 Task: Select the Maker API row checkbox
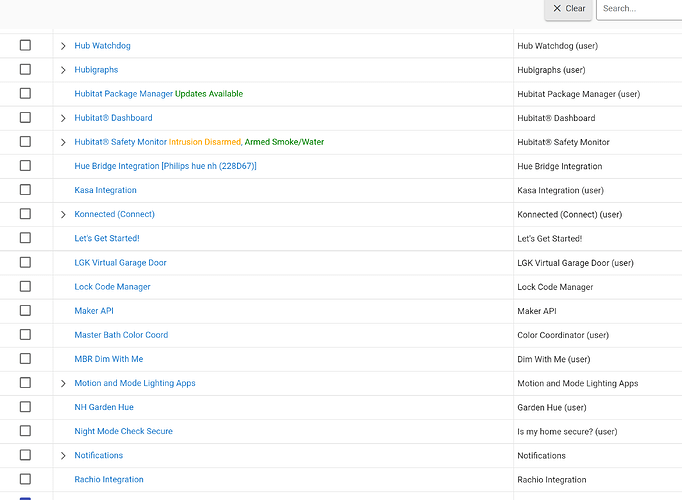[x=25, y=310]
